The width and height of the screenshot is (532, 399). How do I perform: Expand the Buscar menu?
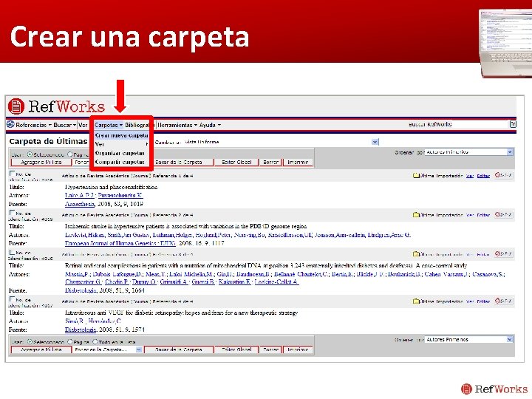pos(65,125)
